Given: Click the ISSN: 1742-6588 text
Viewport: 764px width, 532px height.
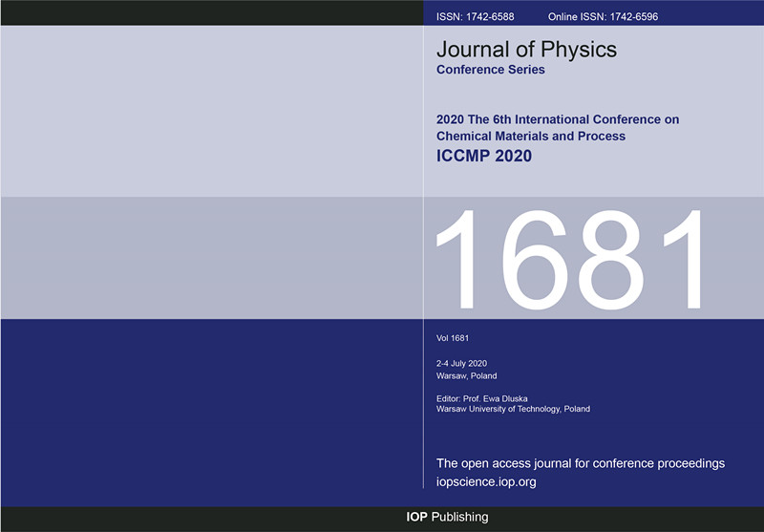Looking at the screenshot, I should click(x=475, y=16).
